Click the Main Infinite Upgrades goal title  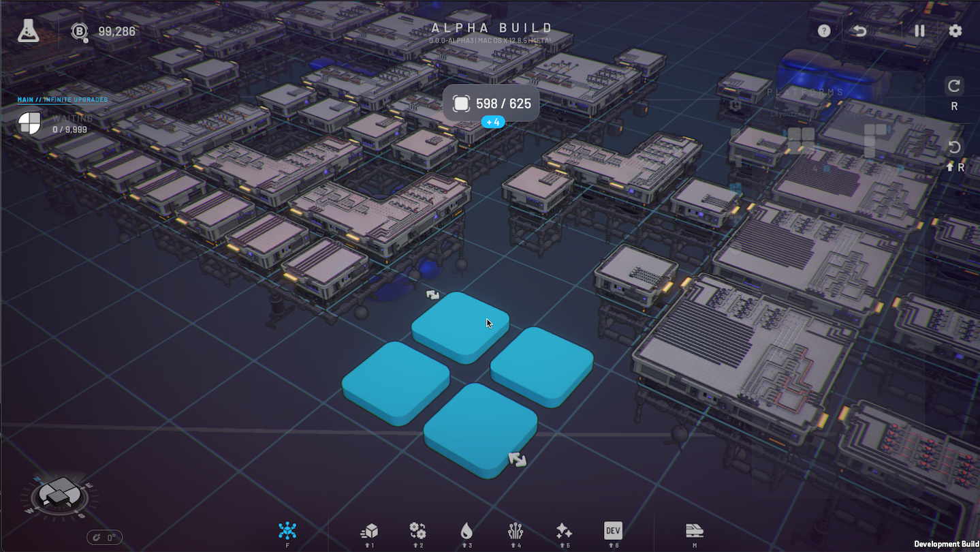[x=63, y=99]
